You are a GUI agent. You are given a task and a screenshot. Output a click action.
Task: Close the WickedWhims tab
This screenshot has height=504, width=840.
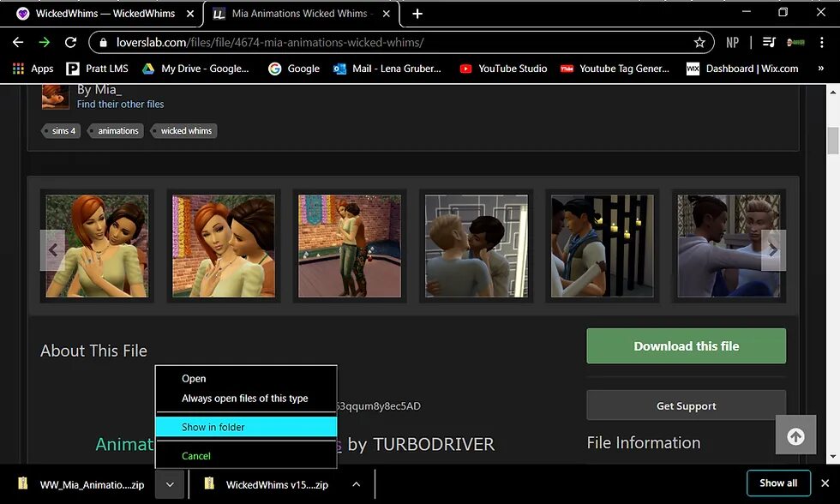tap(190, 14)
